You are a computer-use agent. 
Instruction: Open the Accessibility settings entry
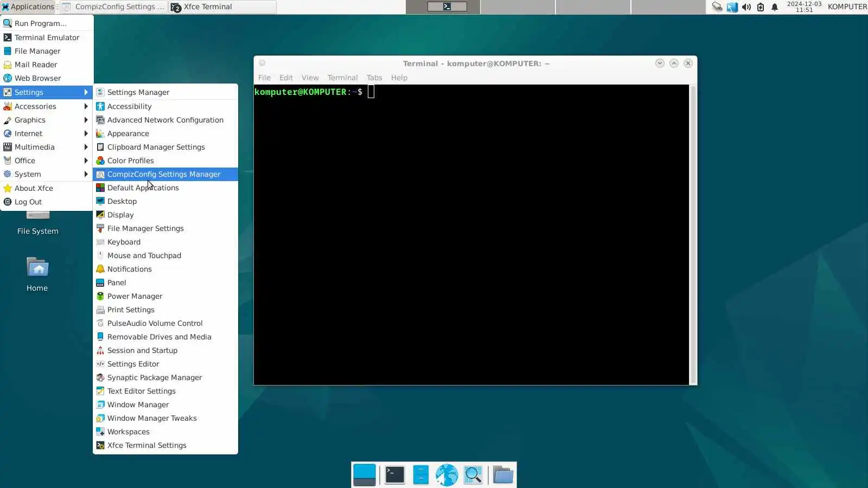(165, 106)
